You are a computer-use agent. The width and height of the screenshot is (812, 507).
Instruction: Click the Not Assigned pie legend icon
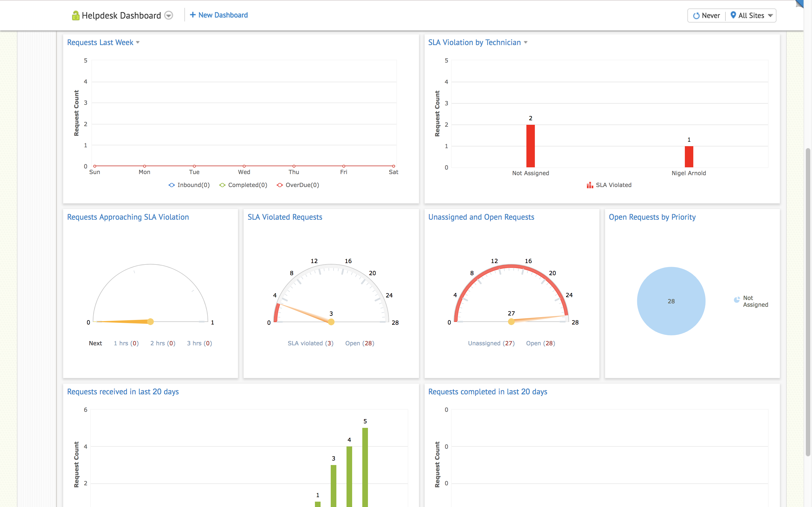[736, 300]
